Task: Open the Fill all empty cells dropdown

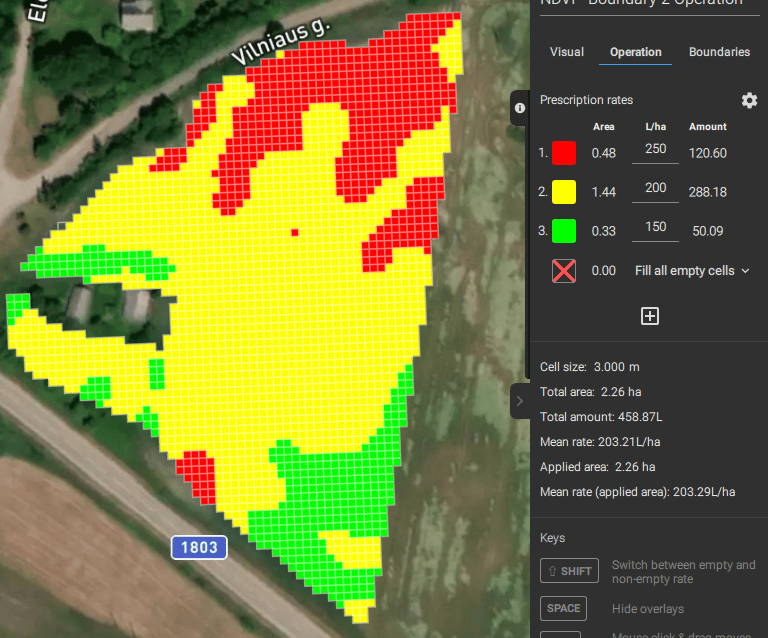Action: 692,271
